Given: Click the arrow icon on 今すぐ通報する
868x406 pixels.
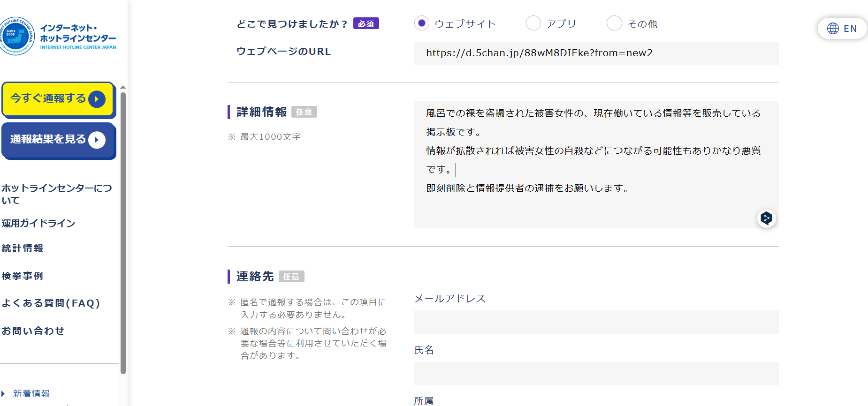Looking at the screenshot, I should pos(97,99).
